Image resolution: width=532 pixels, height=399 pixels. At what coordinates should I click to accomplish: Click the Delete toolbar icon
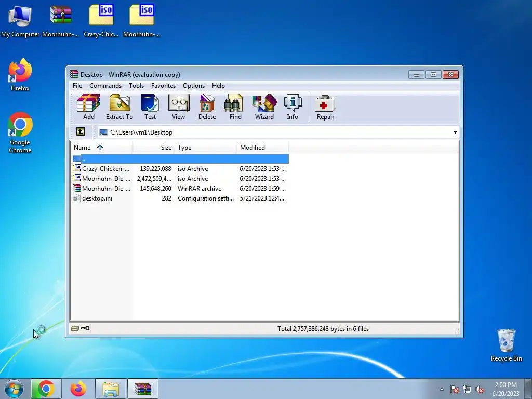click(207, 107)
